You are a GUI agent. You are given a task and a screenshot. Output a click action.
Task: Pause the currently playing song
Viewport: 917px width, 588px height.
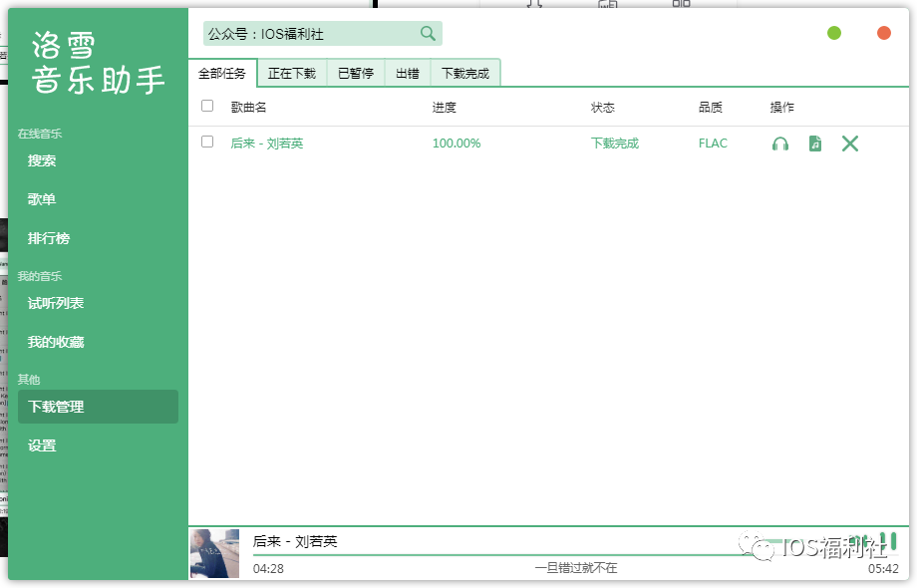pyautogui.click(x=888, y=541)
